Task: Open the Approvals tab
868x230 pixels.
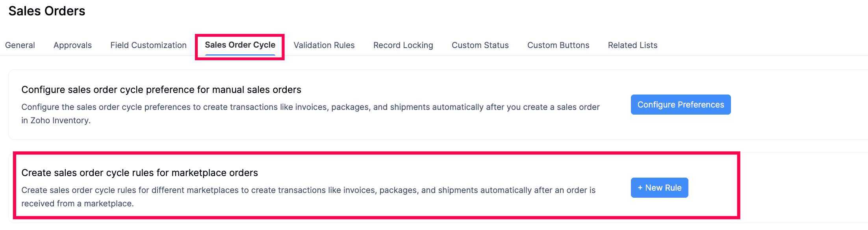Action: tap(72, 45)
